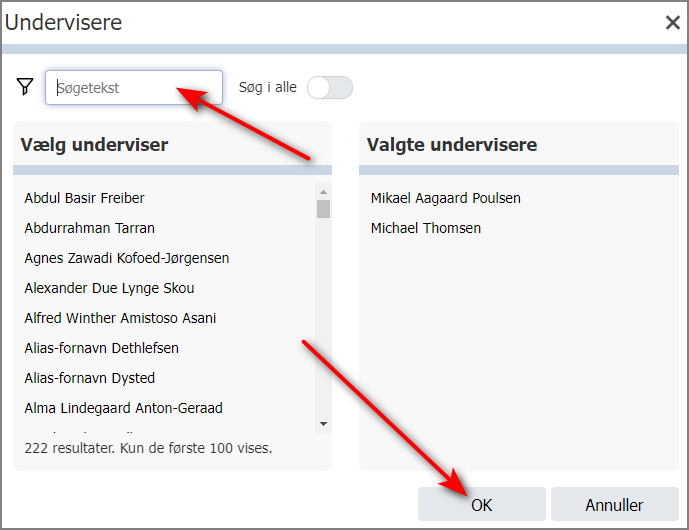Pick Alexander Due Lynge Skou

click(x=109, y=288)
